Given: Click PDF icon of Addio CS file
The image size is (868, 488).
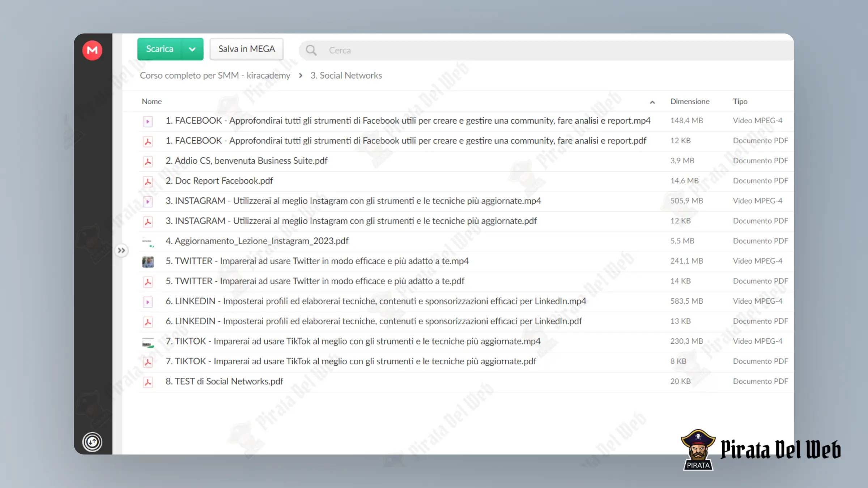Looking at the screenshot, I should coord(148,161).
